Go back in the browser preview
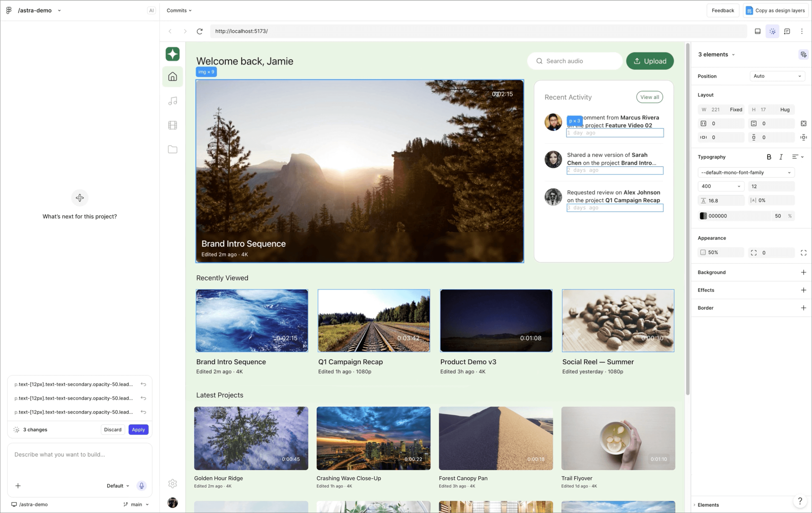 tap(170, 31)
